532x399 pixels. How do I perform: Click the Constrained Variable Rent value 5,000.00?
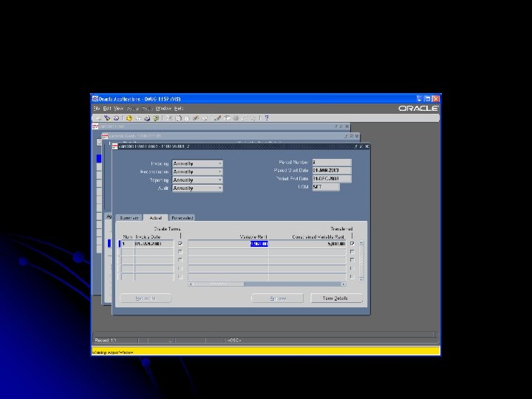point(337,244)
